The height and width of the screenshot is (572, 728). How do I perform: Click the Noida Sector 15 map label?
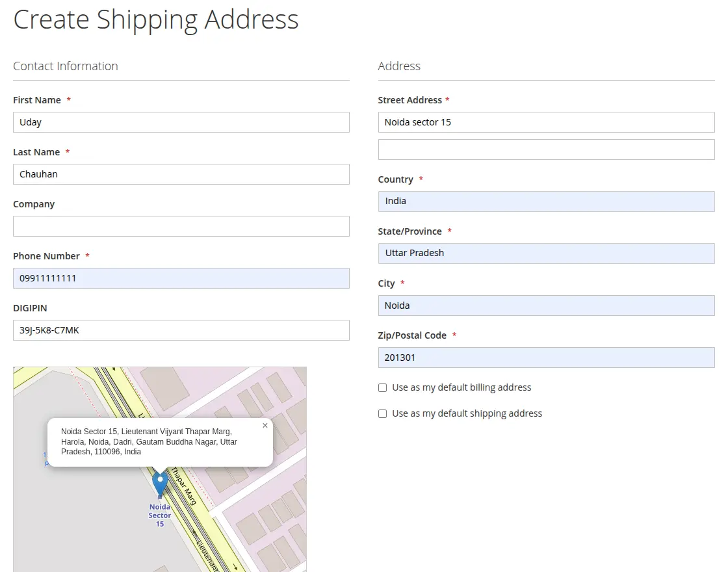[160, 515]
